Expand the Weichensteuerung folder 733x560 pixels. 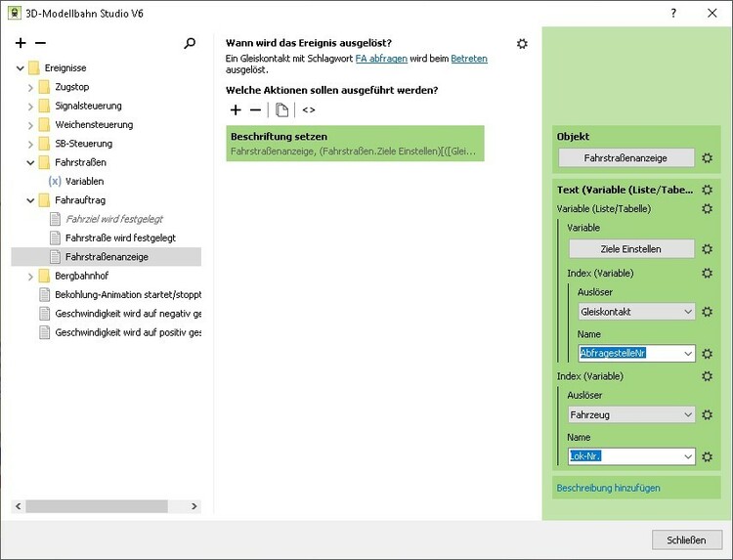click(x=30, y=125)
